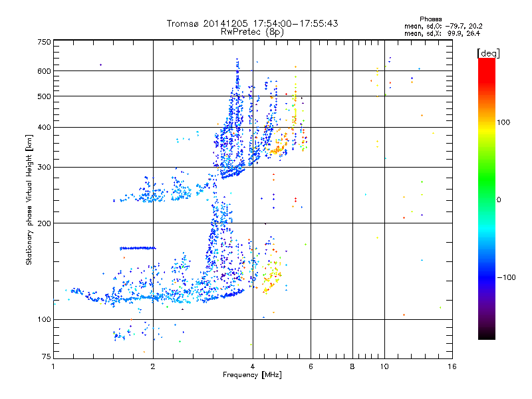
Task: Click the yellow-orange cluster near 130 km, 4.5 MHz
Action: point(271,277)
